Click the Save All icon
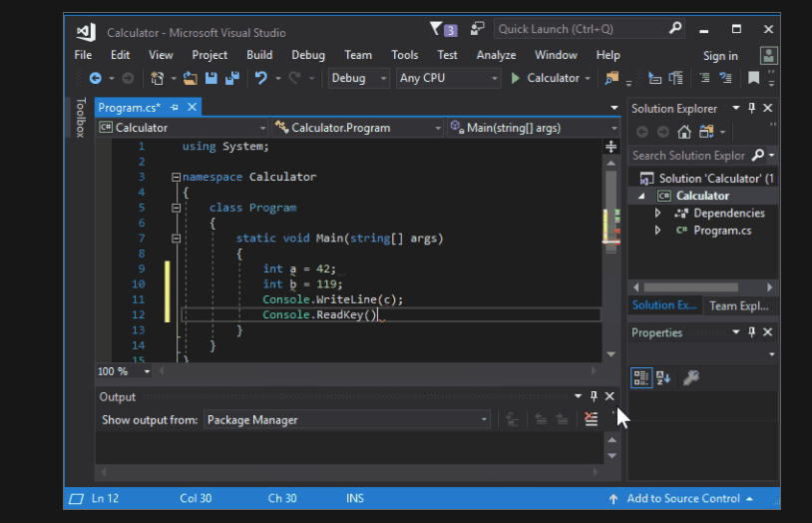The width and height of the screenshot is (812, 523). [x=232, y=78]
